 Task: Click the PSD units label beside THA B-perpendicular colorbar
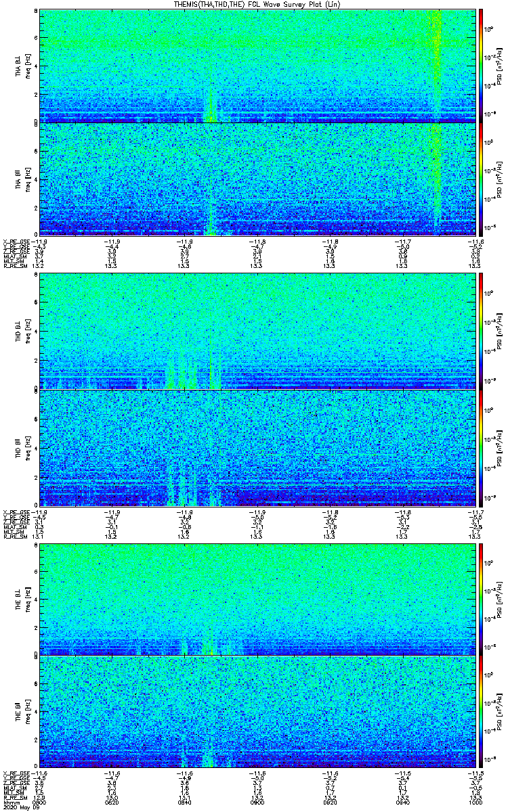(x=501, y=66)
